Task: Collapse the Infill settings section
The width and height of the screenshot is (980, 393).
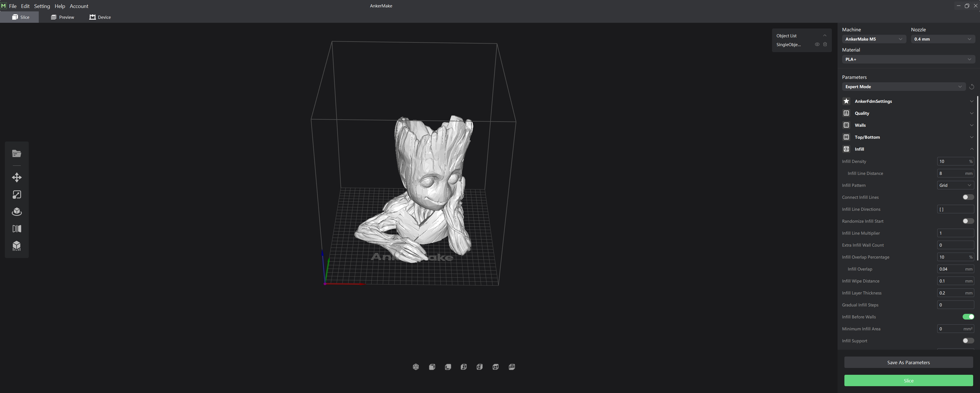Action: click(908, 149)
